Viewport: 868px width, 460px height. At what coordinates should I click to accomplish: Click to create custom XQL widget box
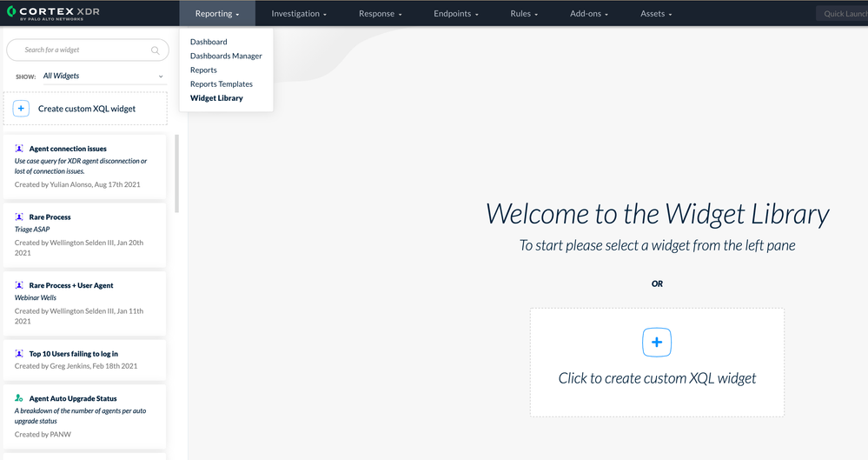[657, 363]
